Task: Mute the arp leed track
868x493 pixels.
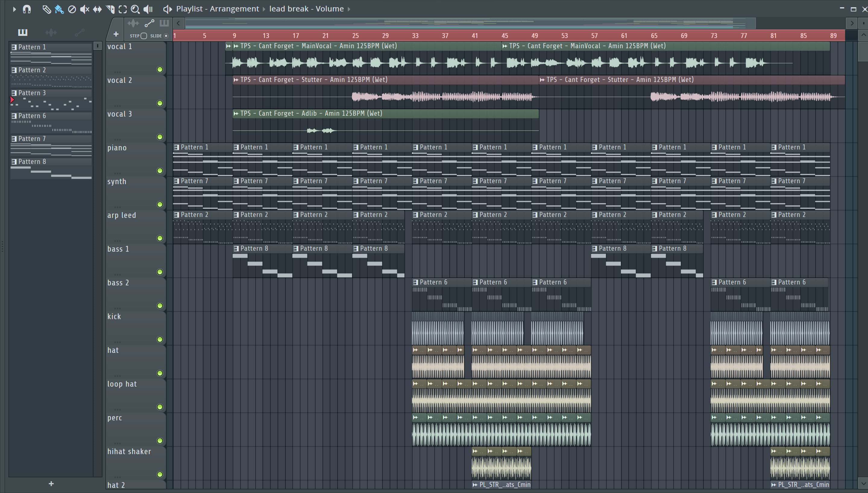Action: point(160,238)
